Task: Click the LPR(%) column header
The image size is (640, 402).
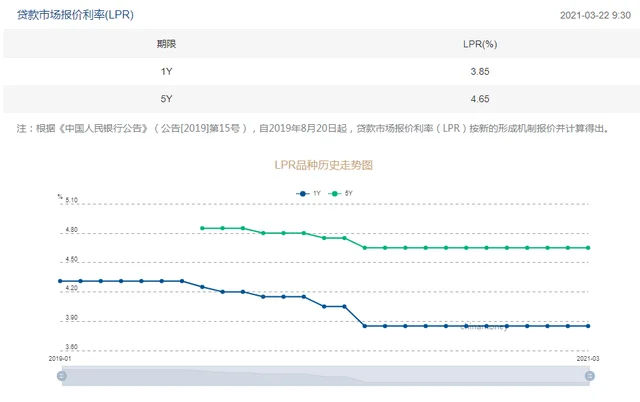Action: pyautogui.click(x=480, y=44)
